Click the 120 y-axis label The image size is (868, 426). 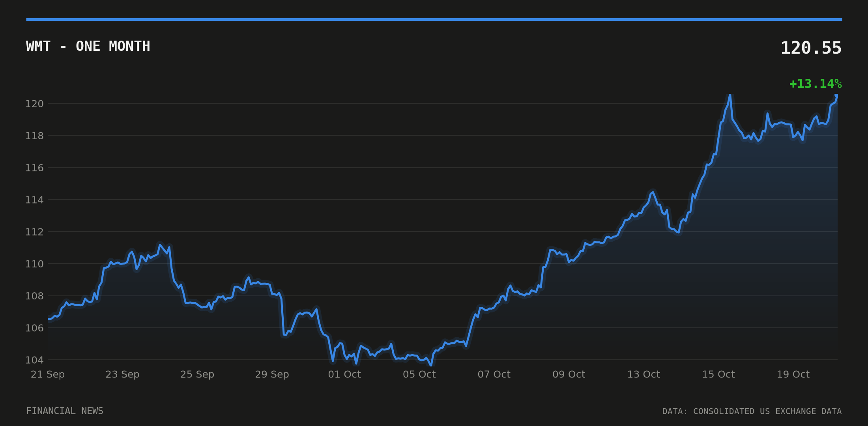[34, 104]
